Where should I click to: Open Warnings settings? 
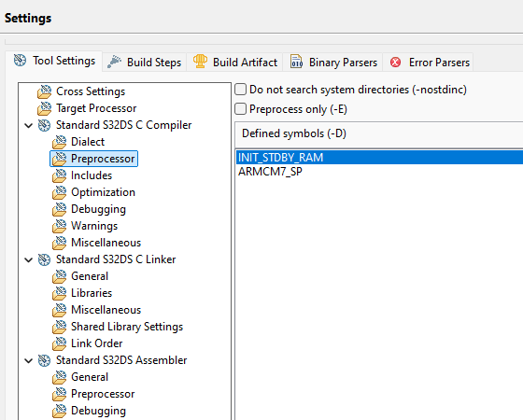point(94,226)
